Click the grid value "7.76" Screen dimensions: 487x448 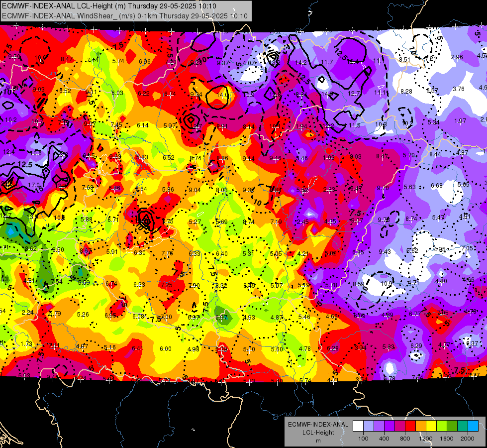[167, 253]
